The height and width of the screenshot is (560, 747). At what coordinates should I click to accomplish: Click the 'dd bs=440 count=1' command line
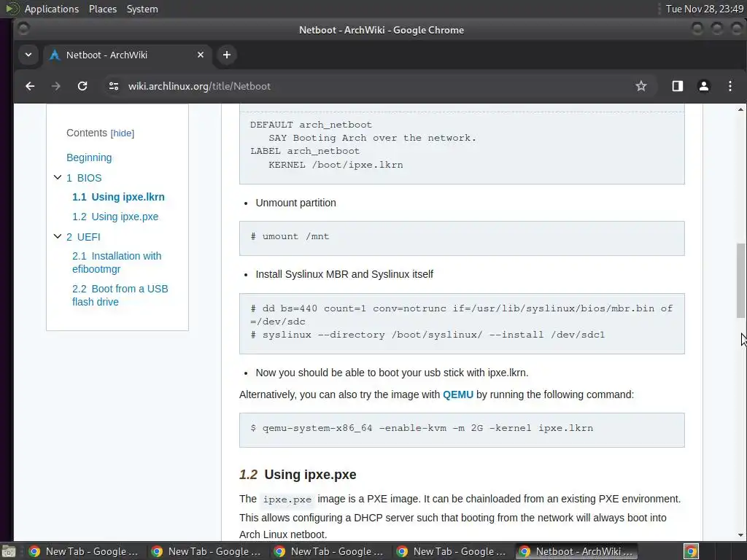click(462, 315)
